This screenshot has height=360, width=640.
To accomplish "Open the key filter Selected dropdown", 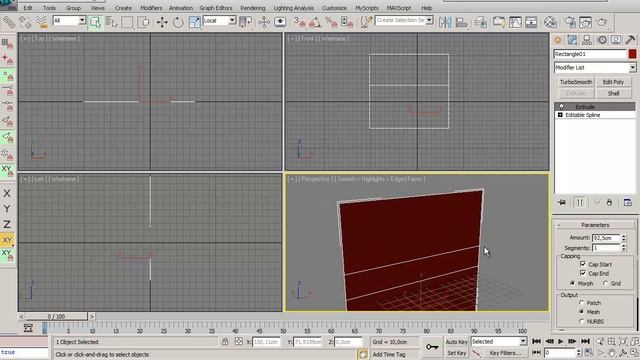I will (x=523, y=341).
